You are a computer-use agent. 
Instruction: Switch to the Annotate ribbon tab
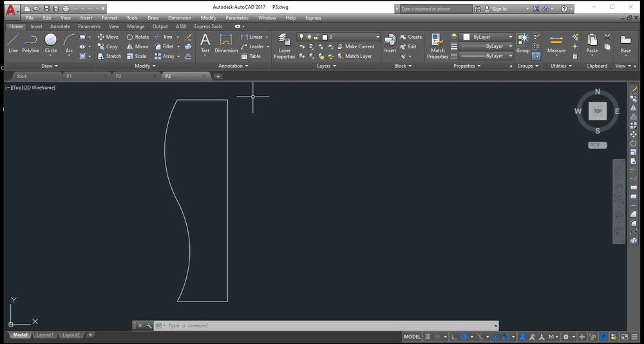[60, 26]
